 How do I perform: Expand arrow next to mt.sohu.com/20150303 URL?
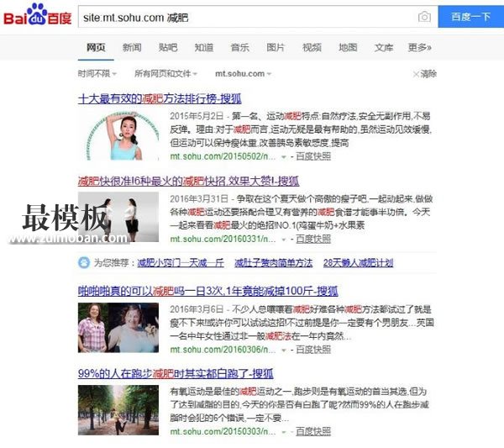coord(284,432)
